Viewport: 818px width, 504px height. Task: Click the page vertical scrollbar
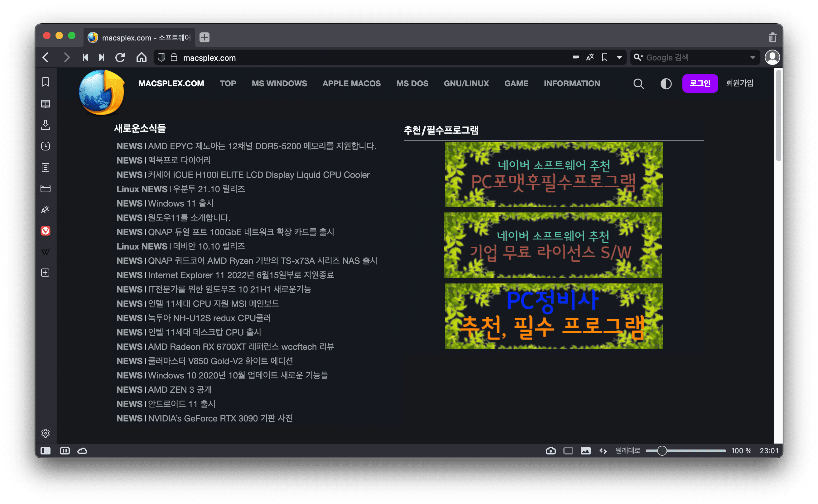[x=779, y=115]
